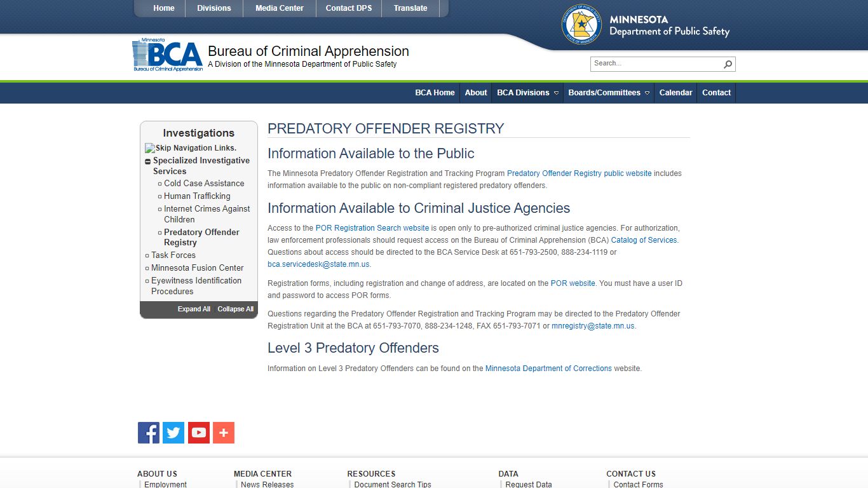Click Request Data footer link

529,484
